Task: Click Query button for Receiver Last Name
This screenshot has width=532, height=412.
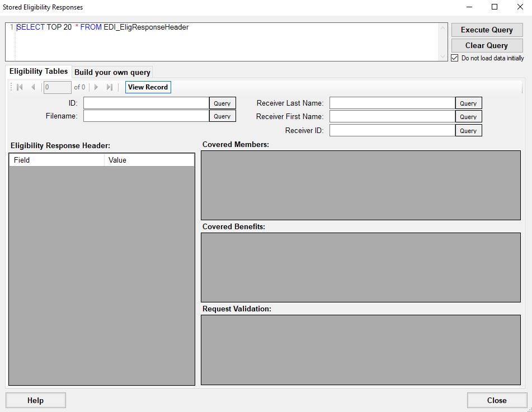Action: coord(468,103)
